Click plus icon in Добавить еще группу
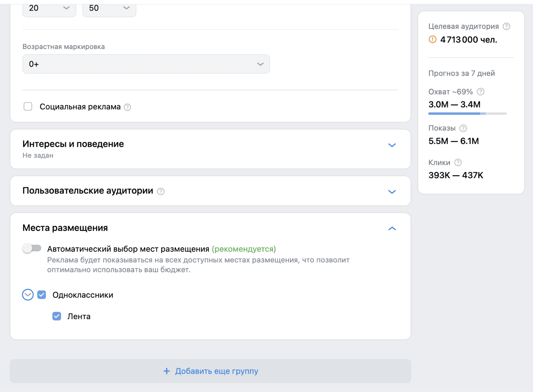The width and height of the screenshot is (533, 392). pos(167,371)
